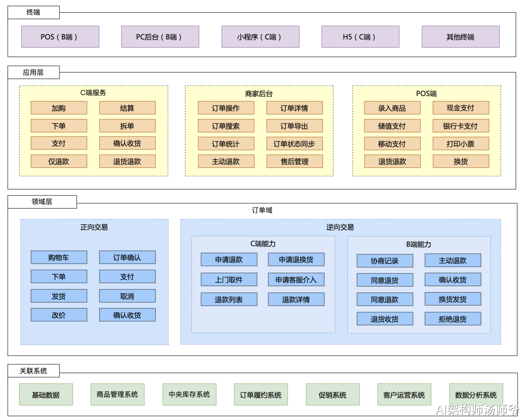Click the 基础数据 green box
Screen dimensions: 524x420
click(46, 394)
